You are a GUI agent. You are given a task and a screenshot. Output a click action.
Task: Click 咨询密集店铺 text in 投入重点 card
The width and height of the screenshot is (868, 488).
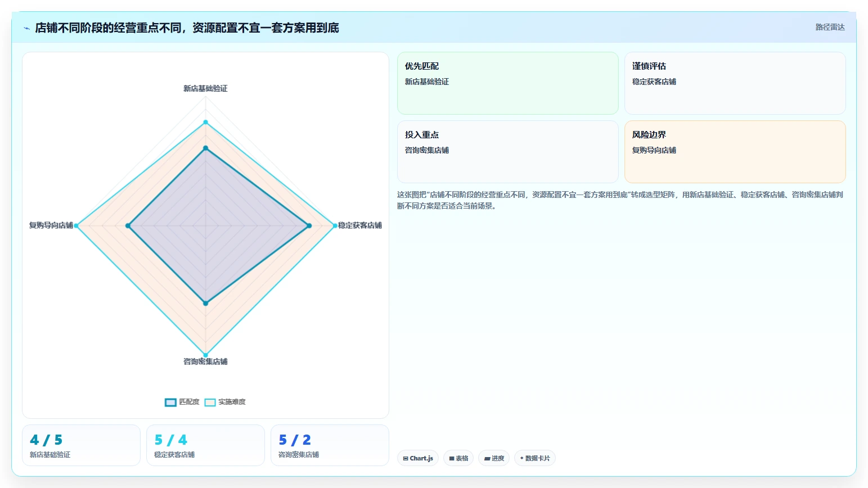pos(427,150)
